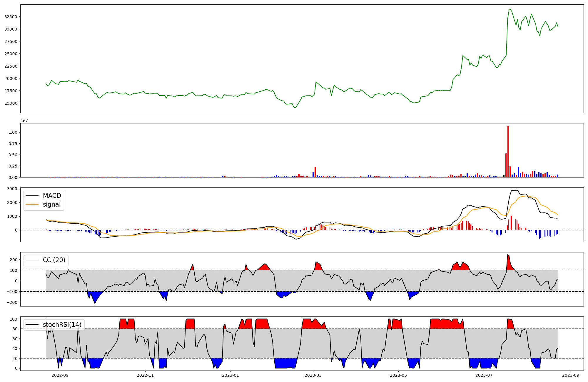588x382 pixels.
Task: Click the 2023-09 date tick label
Action: pyautogui.click(x=571, y=375)
